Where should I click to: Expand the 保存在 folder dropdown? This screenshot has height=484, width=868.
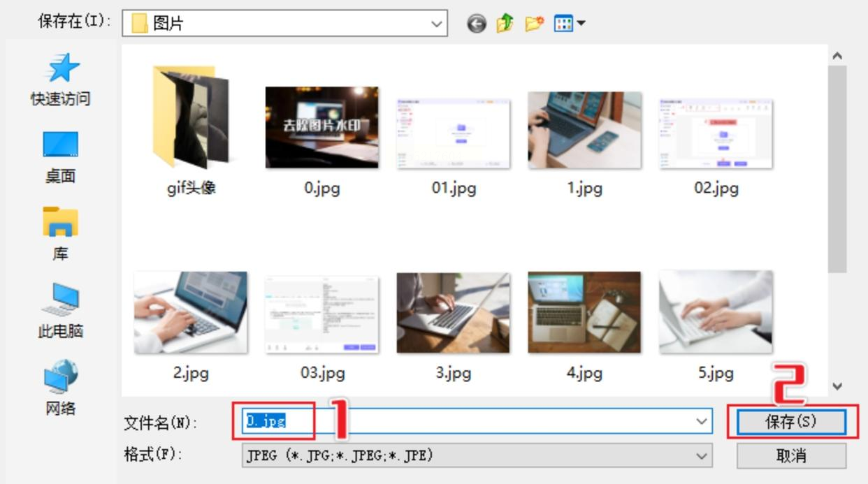click(x=437, y=24)
